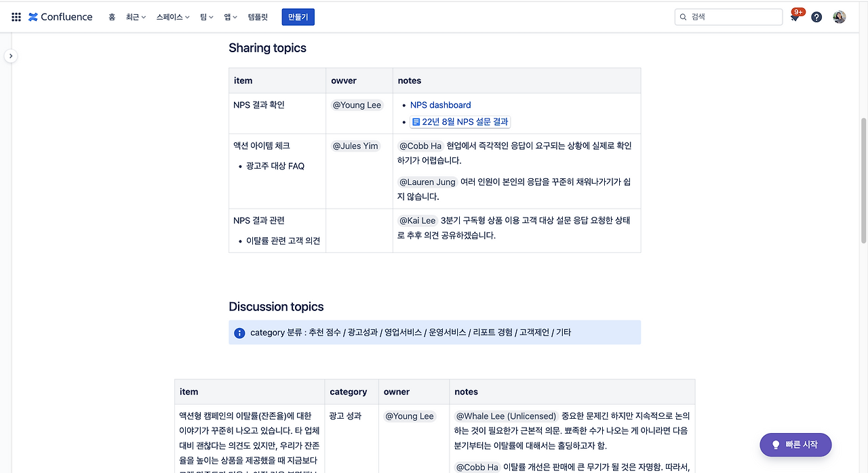
Task: Open the NPS dashboard link
Action: click(440, 105)
